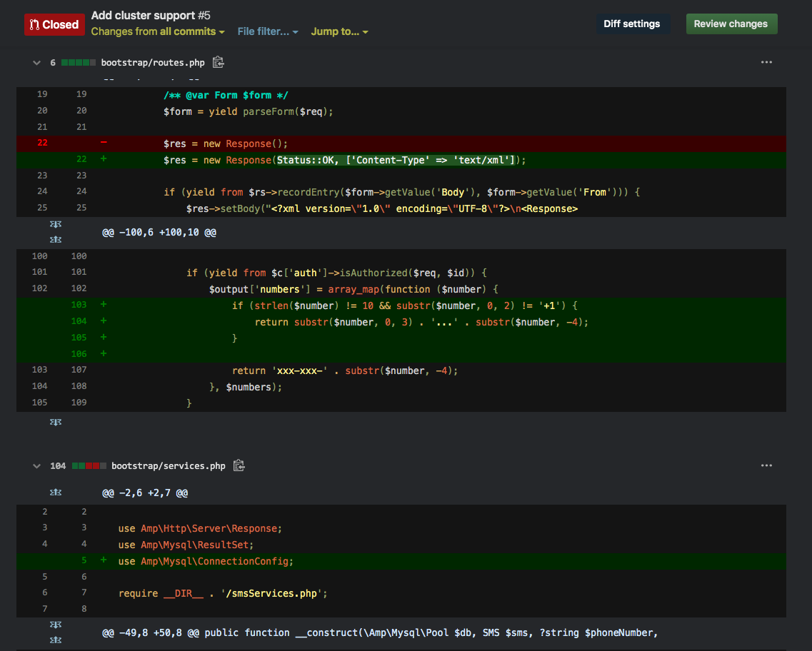
Task: Select added line number 103 in routes.php
Action: click(79, 305)
